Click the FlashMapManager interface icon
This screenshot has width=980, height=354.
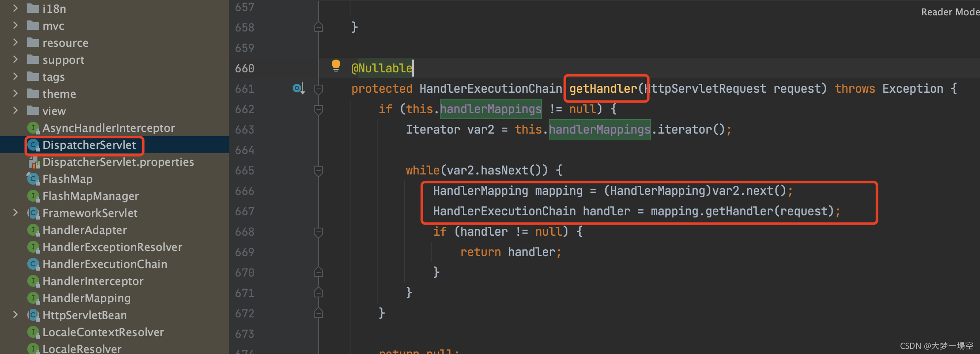pyautogui.click(x=33, y=196)
